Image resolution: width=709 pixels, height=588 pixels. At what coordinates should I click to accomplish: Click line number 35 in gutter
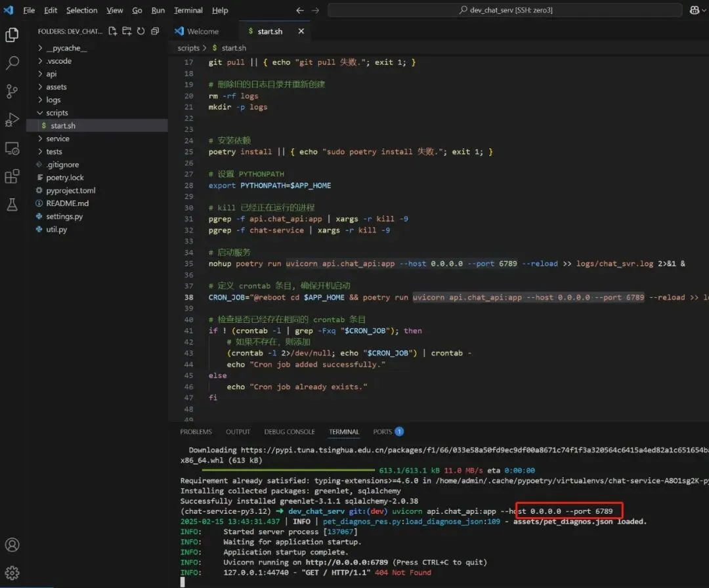[x=188, y=264]
